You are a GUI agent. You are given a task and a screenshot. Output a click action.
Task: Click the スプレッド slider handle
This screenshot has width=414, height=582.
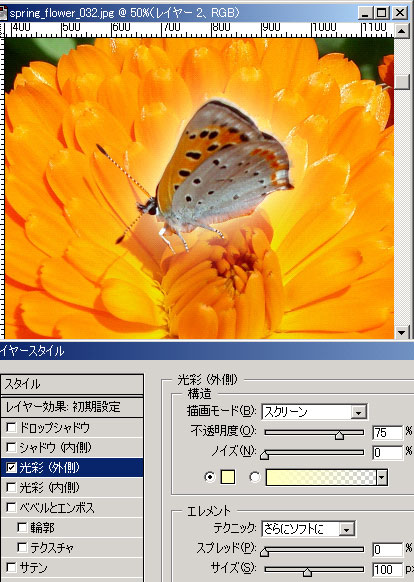point(264,552)
